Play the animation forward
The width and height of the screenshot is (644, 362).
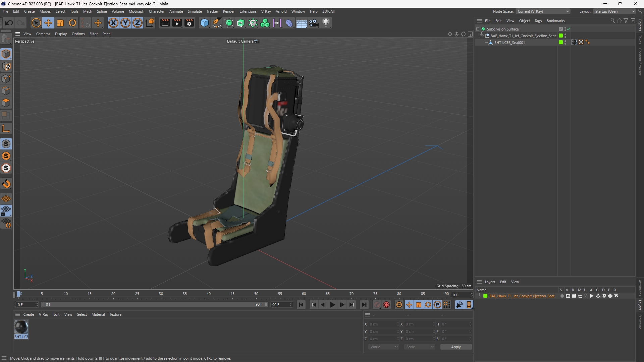click(332, 305)
